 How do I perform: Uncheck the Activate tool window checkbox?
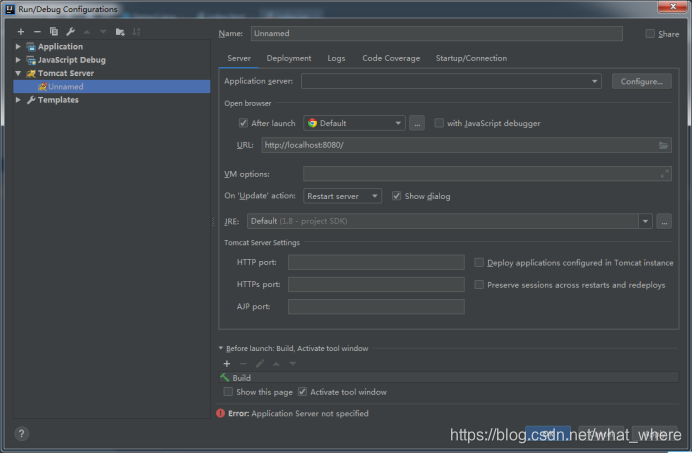[302, 392]
